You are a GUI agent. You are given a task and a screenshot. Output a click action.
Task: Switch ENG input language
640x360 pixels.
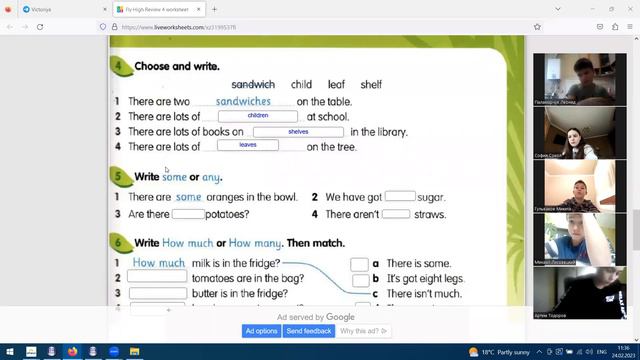pyautogui.click(x=602, y=352)
